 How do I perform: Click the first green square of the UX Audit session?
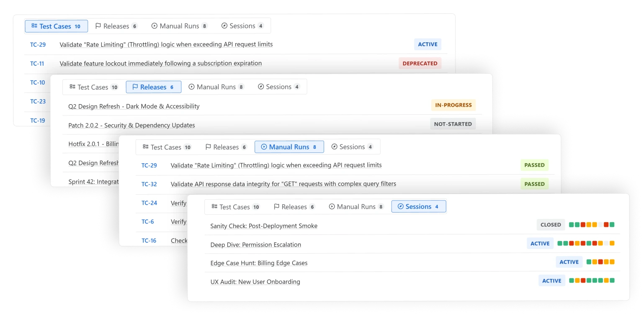pos(571,281)
